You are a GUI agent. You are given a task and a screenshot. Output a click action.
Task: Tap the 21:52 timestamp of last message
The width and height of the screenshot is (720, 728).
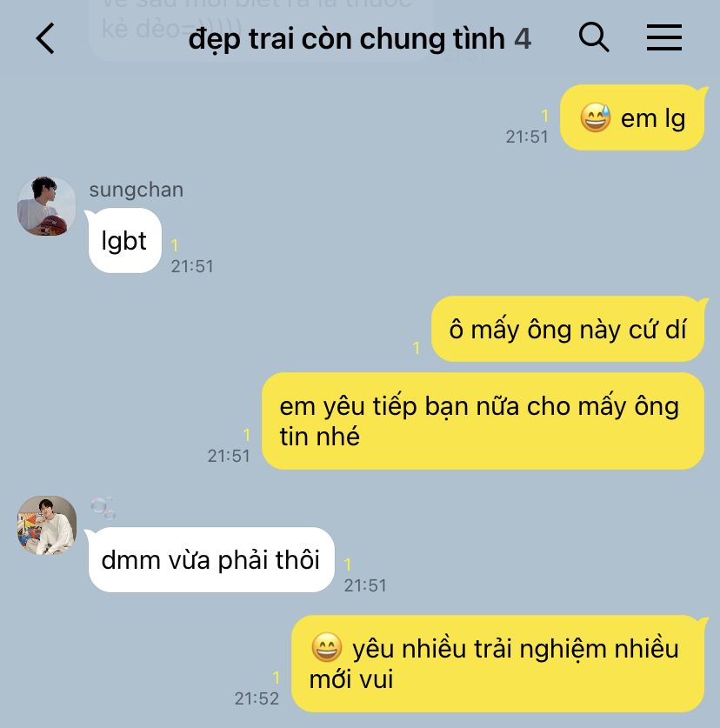coord(257,698)
